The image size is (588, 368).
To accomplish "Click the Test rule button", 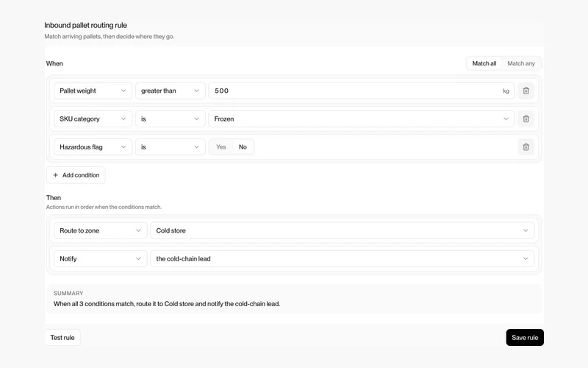I will (62, 338).
